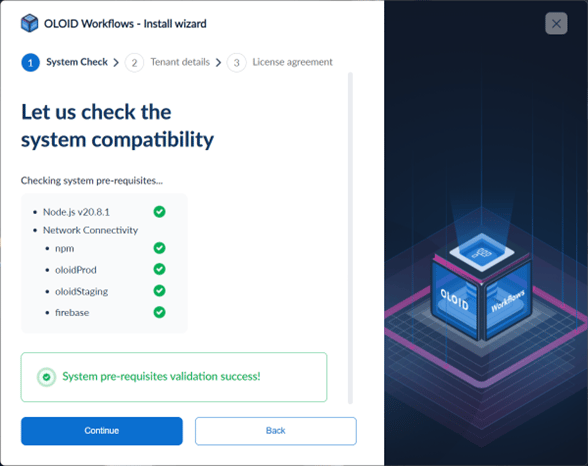
Task: Click the Continue button
Action: click(102, 431)
